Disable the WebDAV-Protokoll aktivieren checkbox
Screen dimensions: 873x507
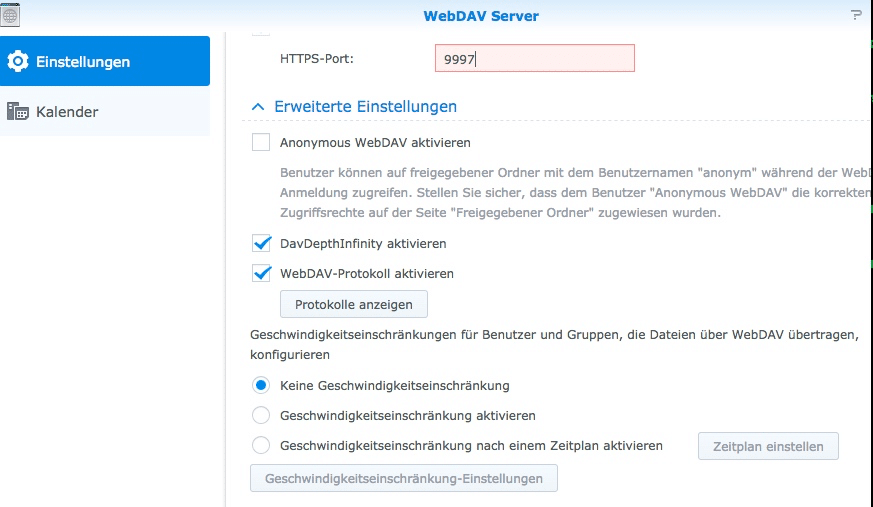pos(261,273)
